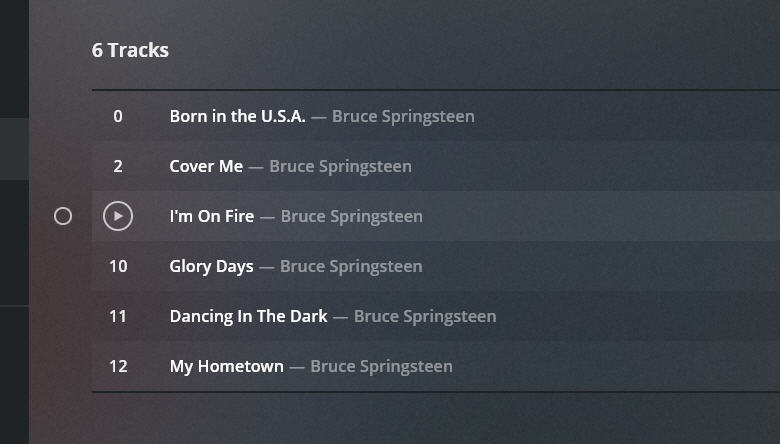Screen dimensions: 780x444
Task: Select the I'm On Fire track title
Action: [x=212, y=216]
